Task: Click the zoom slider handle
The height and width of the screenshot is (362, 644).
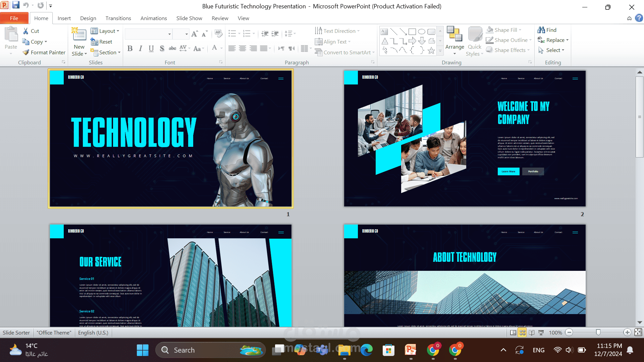Action: pyautogui.click(x=598, y=333)
